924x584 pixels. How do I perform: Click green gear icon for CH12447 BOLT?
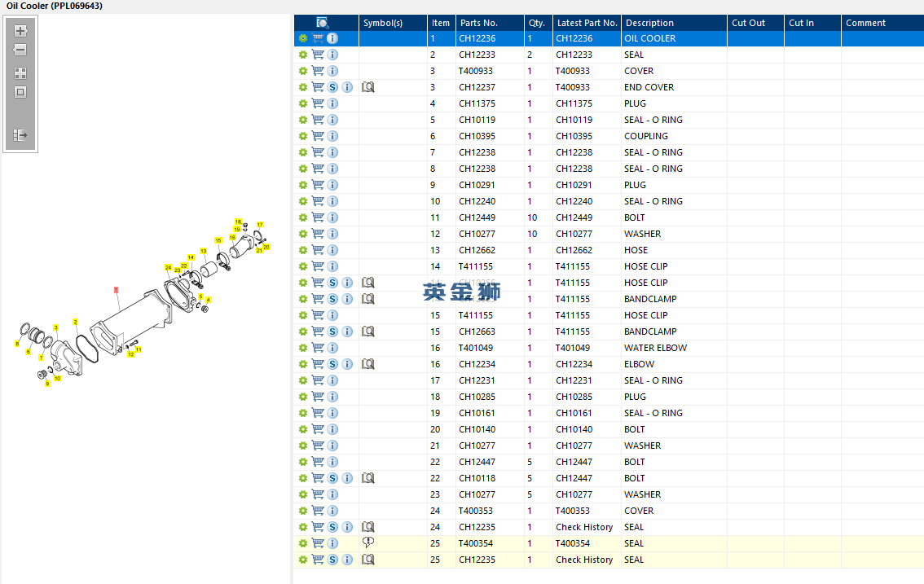pos(303,462)
